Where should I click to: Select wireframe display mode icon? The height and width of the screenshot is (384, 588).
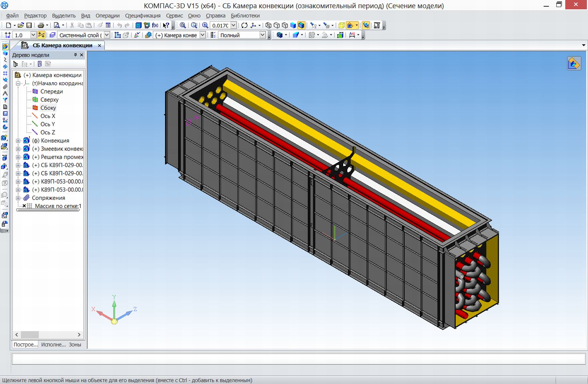pos(269,25)
